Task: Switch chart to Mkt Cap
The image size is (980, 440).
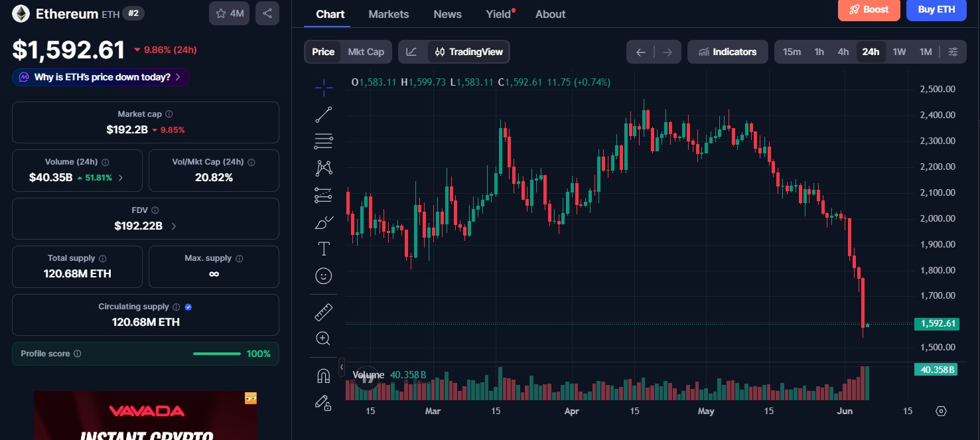Action: tap(366, 52)
